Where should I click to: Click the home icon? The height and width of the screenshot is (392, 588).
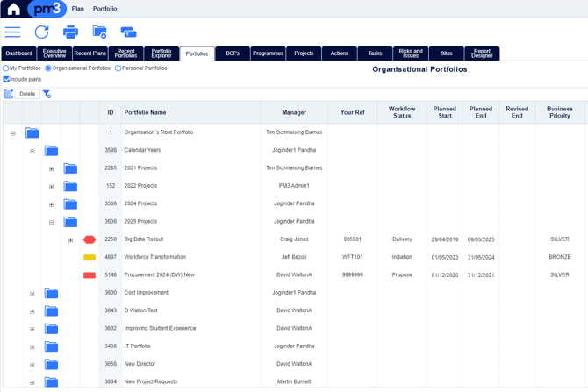click(13, 9)
